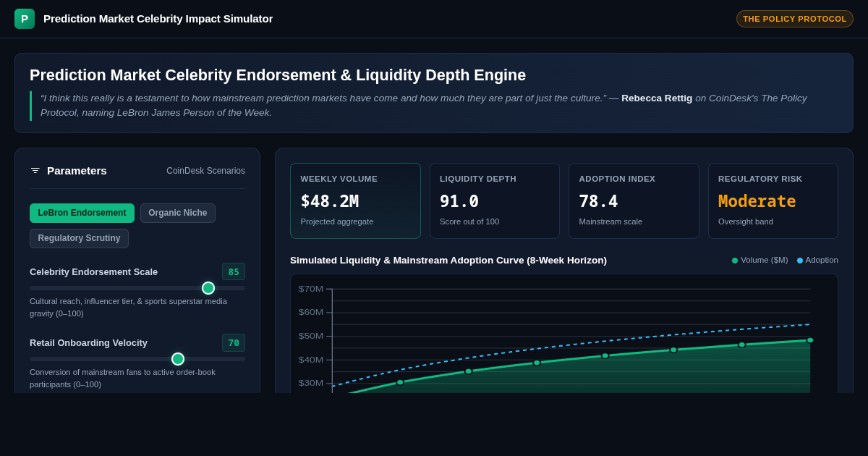Click the Projected aggregate caption
Viewport: 868px width, 456px height.
[x=337, y=221]
